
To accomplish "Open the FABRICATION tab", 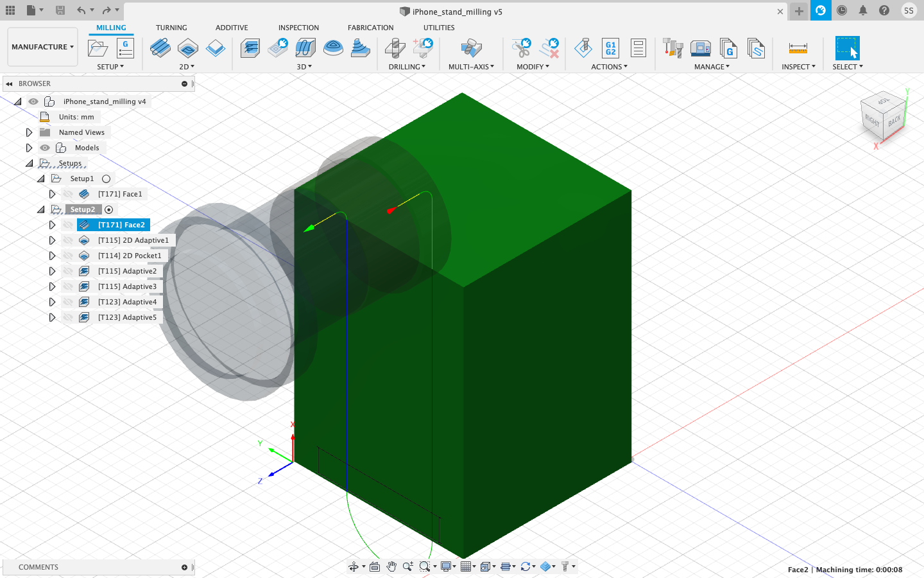I will [371, 28].
